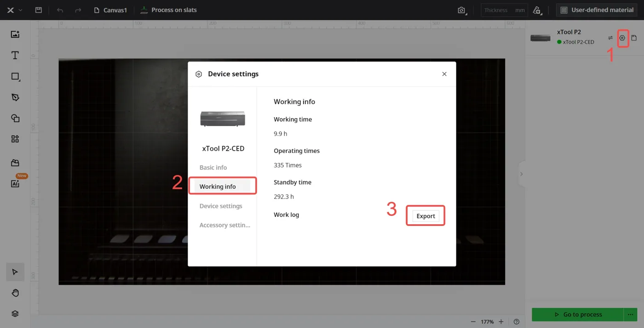
Task: Open User-defined material selector
Action: click(x=597, y=10)
